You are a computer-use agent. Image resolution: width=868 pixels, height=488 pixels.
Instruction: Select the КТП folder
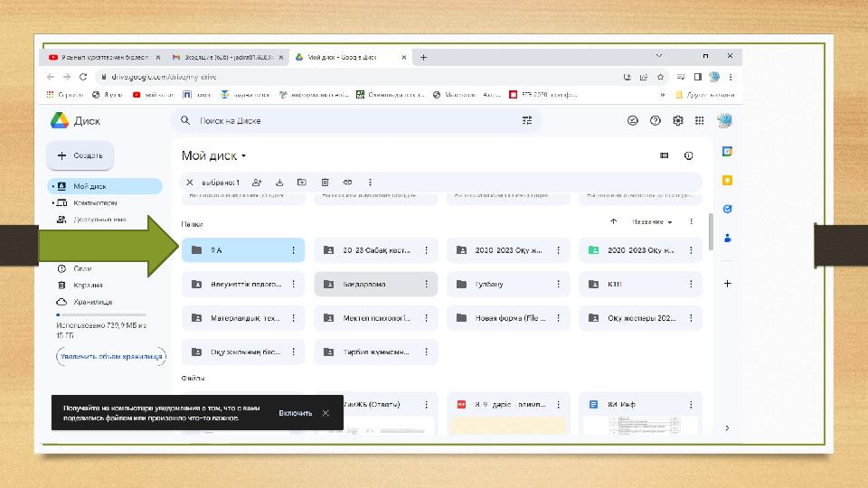coord(640,284)
